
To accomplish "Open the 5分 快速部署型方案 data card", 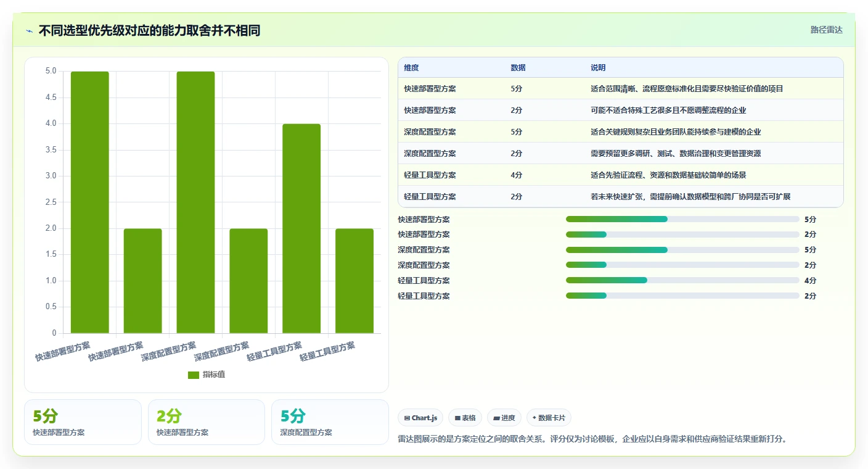I will (83, 422).
